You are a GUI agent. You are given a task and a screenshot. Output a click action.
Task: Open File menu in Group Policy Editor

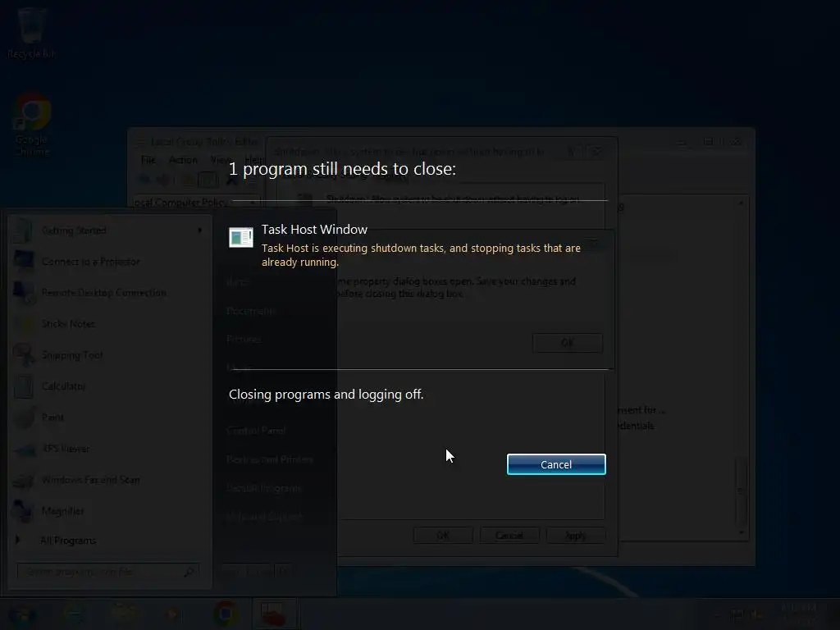click(x=148, y=160)
